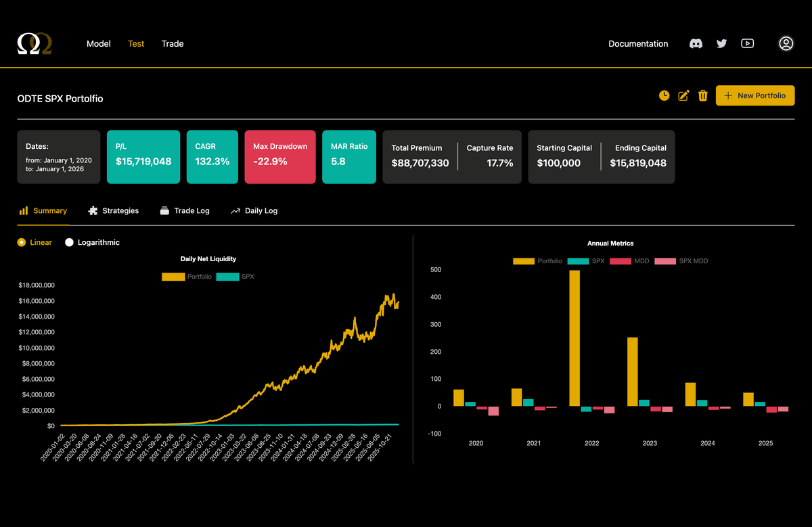
Task: Open the Twitter profile icon
Action: (x=721, y=44)
